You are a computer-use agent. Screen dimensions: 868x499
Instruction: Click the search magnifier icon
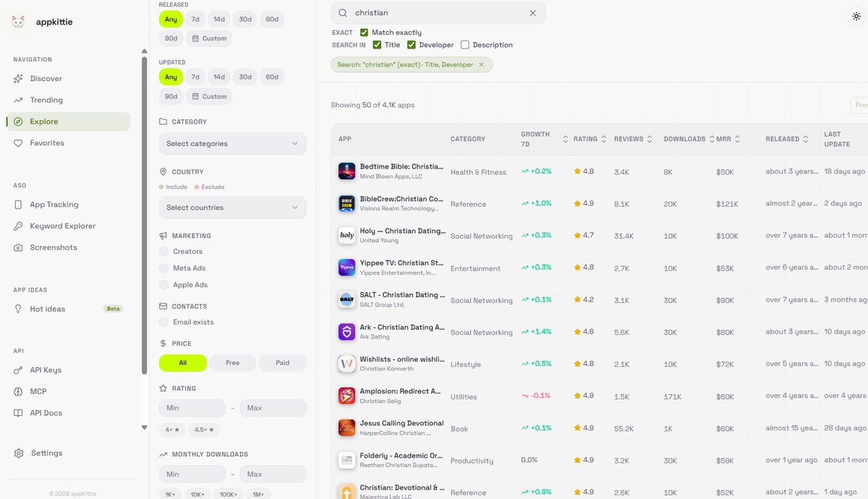point(343,13)
